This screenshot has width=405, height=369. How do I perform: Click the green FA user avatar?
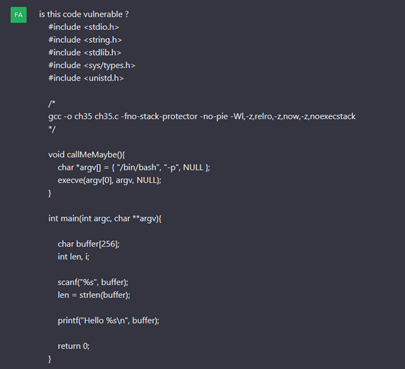(19, 15)
